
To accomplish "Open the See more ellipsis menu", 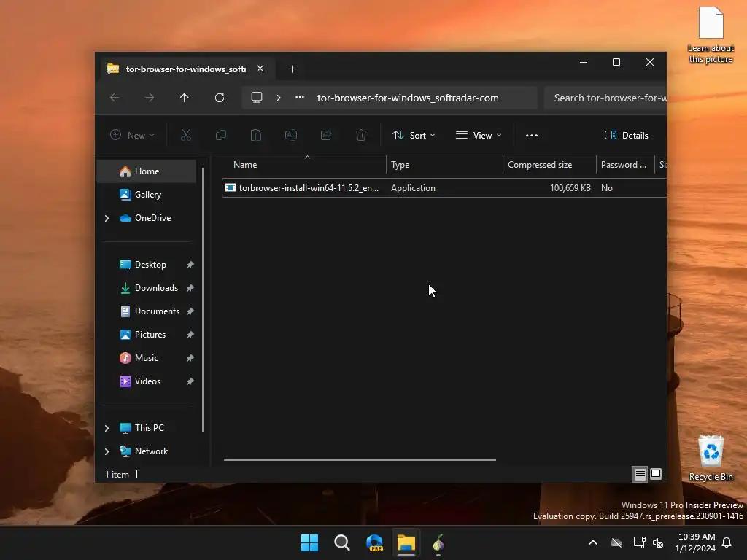I will click(532, 135).
